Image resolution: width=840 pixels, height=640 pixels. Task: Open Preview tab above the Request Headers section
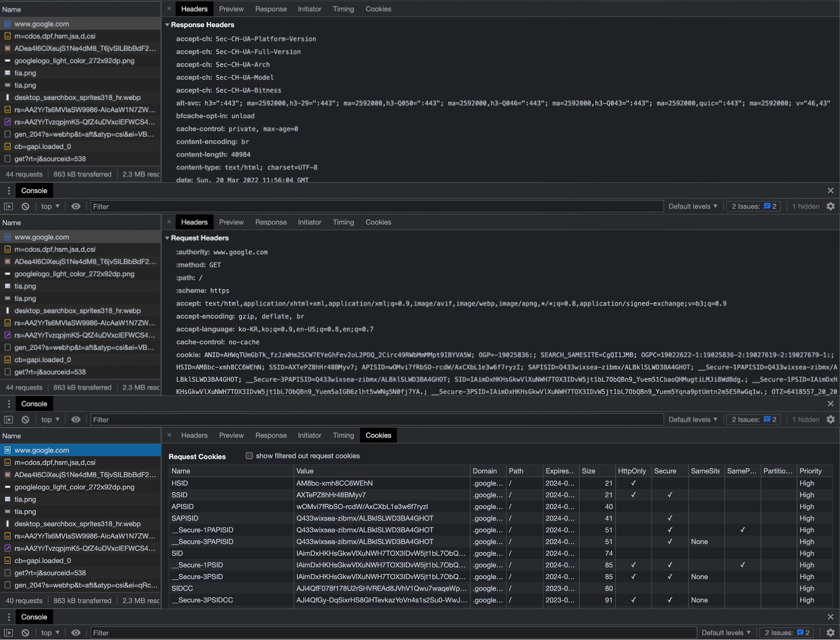231,222
